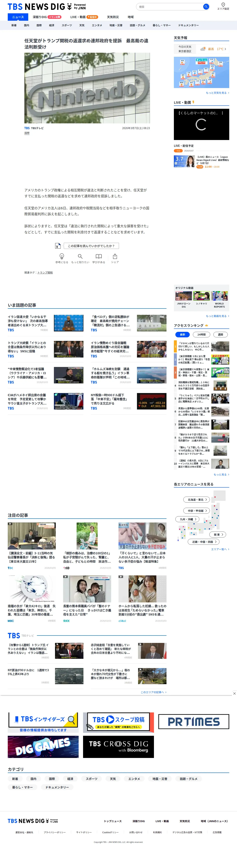Open the live video three-dot menu

pyautogui.click(x=222, y=113)
